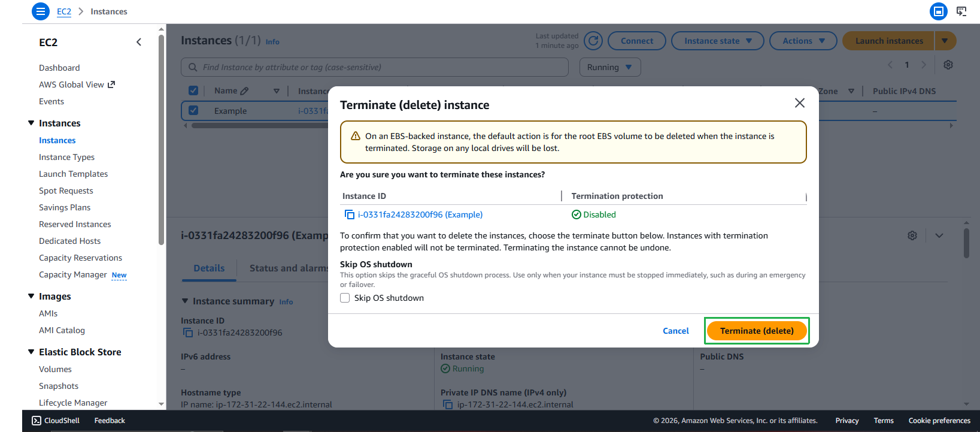Open the EC2 breadcrumb link
Viewport: 980px width, 432px height.
coord(64,11)
